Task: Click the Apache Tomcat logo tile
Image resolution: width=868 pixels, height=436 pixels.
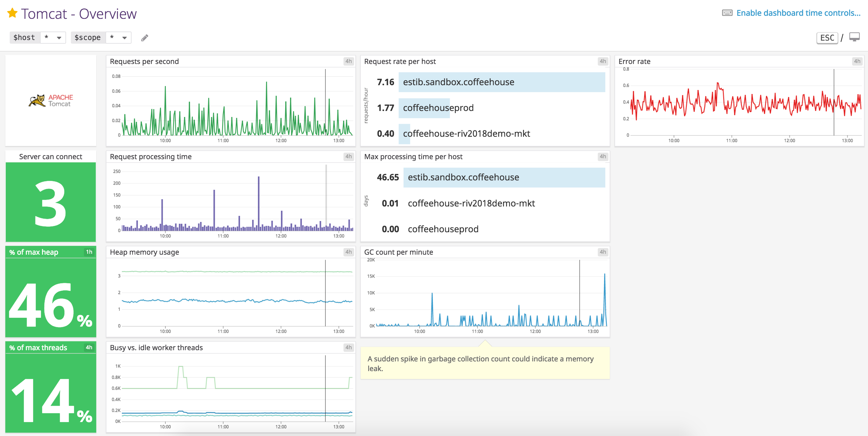Action: click(x=50, y=100)
